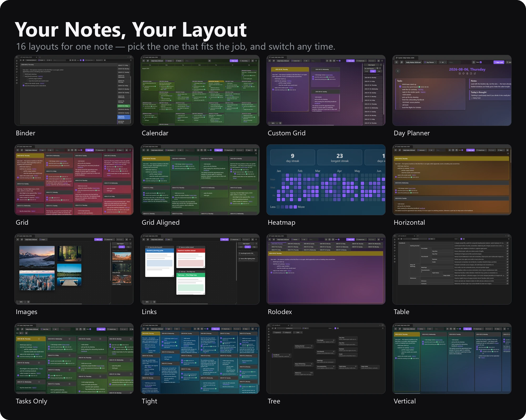Select canyon-road.jpg thumbnail in Images panel
Viewport: 526px width, 420px height.
(x=122, y=280)
